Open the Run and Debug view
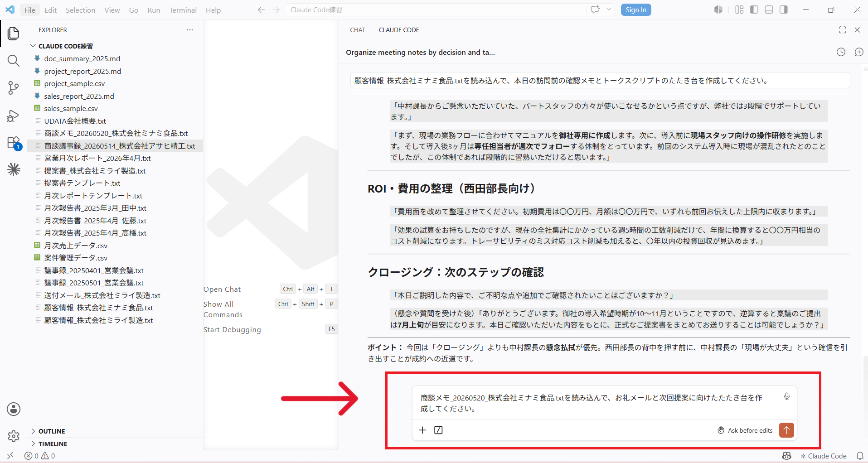Image resolution: width=868 pixels, height=463 pixels. pyautogui.click(x=14, y=116)
